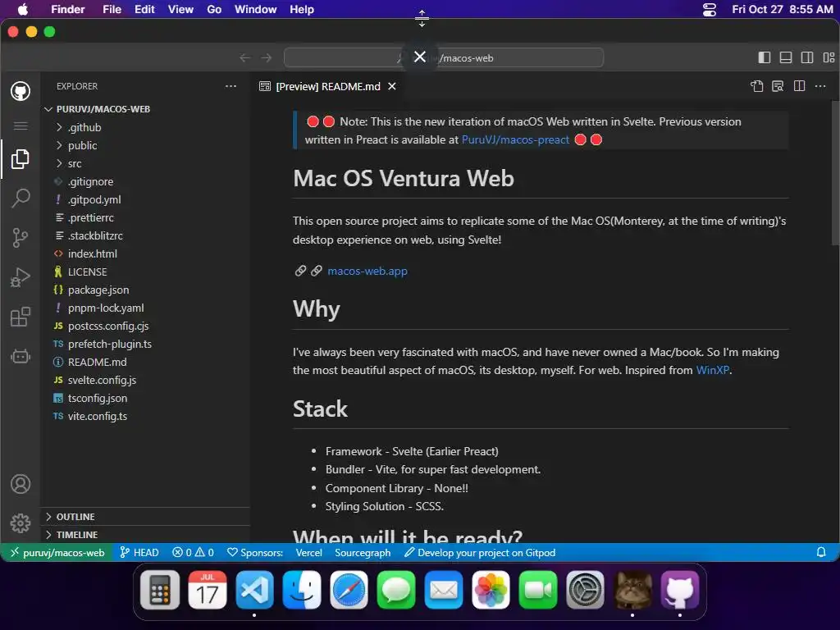Screen dimensions: 840x630
Task: Open the Accounts icon
Action: [x=21, y=484]
